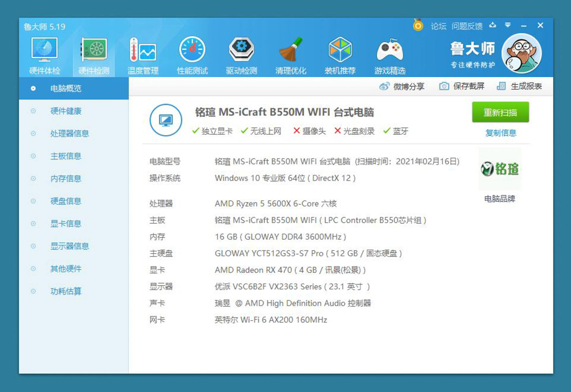Open 游戏精选 gamepad icon
The width and height of the screenshot is (571, 392).
390,49
